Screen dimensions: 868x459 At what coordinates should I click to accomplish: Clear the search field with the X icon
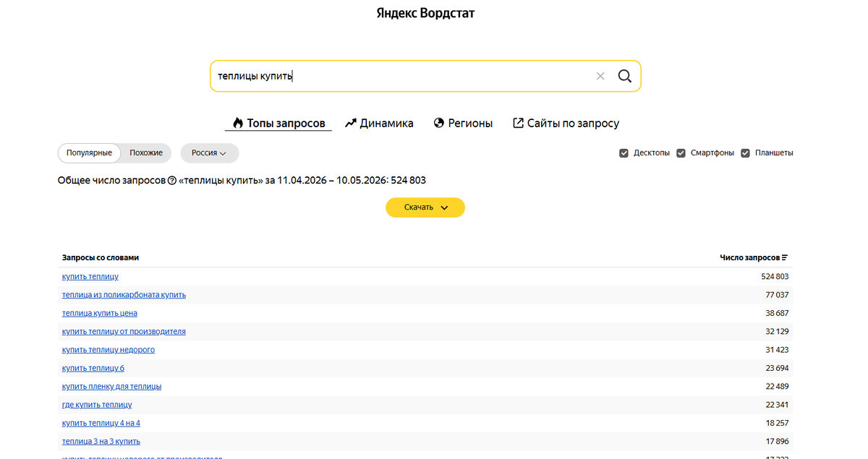(600, 76)
